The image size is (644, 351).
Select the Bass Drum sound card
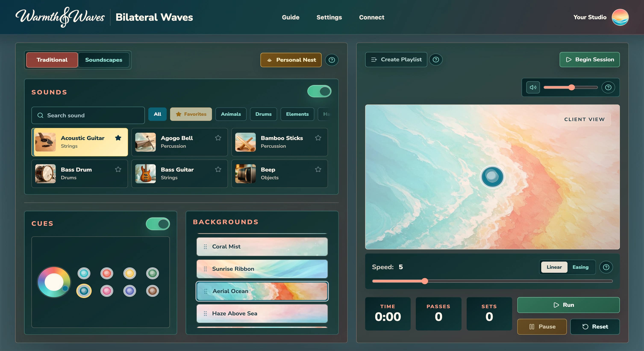[80, 174]
